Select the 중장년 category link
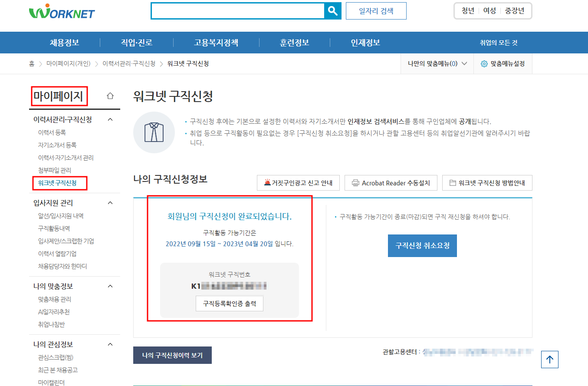Viewport: 588px width, 386px height. coord(515,11)
